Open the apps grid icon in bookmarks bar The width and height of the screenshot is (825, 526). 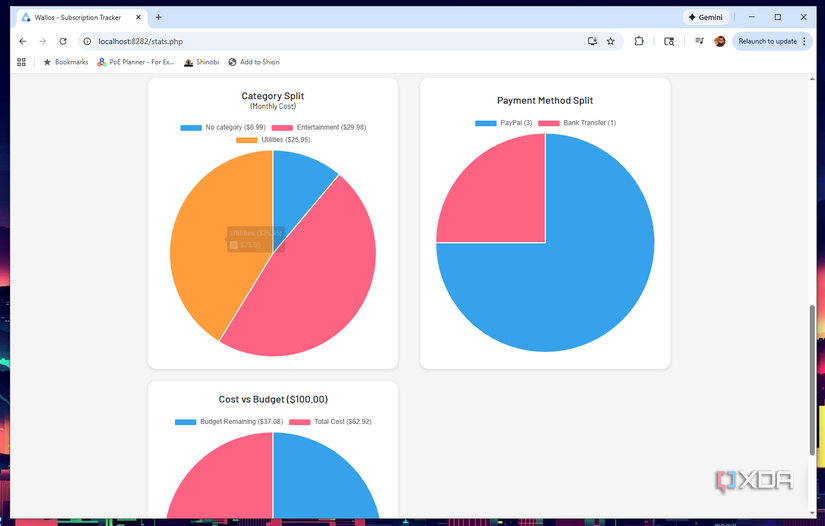click(x=22, y=62)
